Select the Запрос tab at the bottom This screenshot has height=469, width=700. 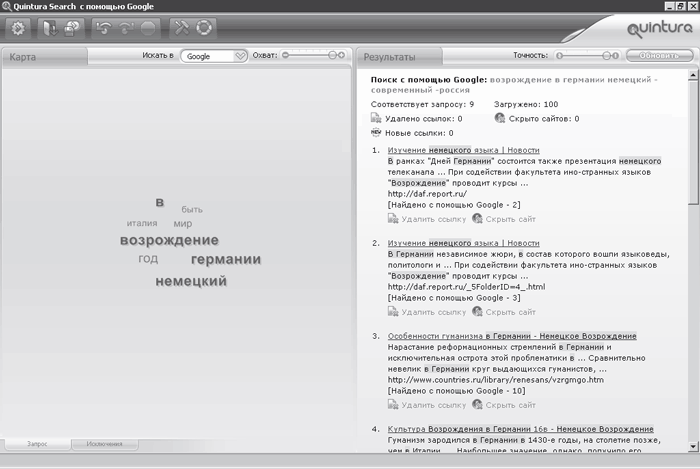38,444
